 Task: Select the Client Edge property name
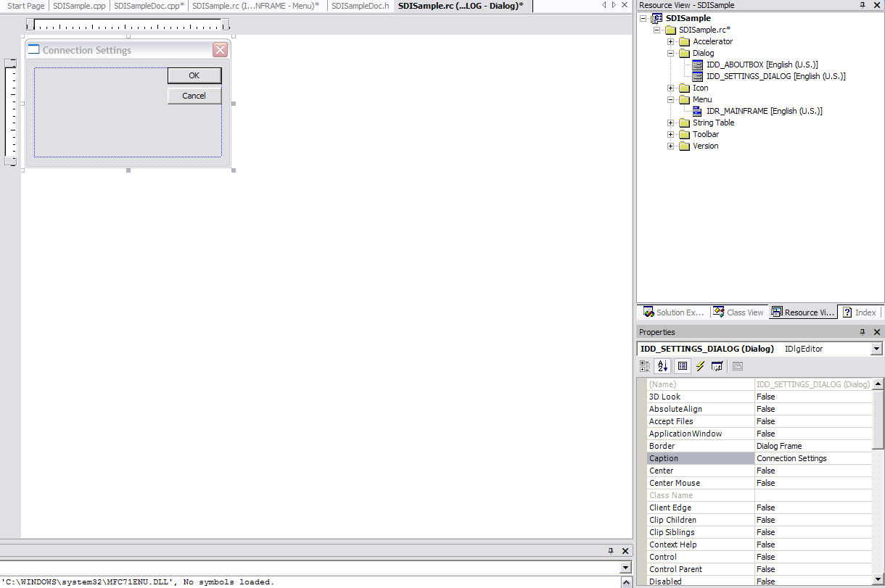click(x=701, y=508)
